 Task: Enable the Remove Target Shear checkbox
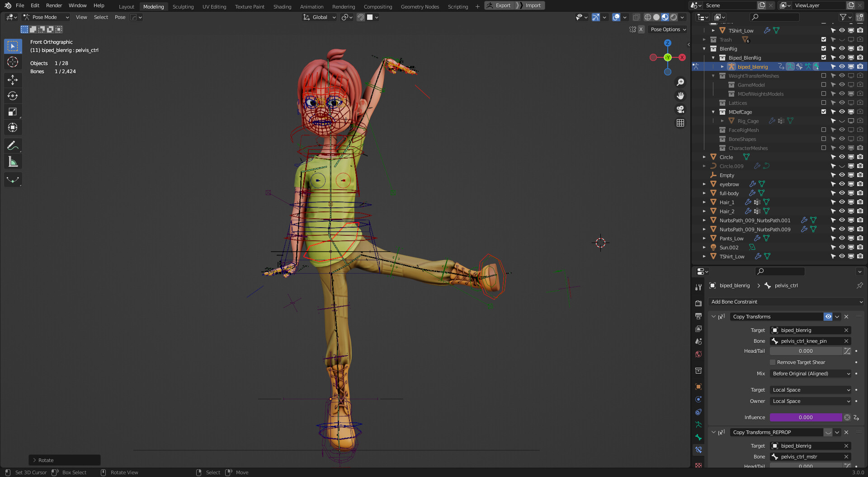coord(773,362)
